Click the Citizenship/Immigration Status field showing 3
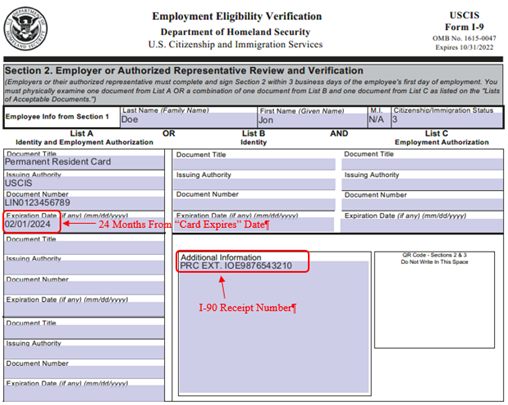The width and height of the screenshot is (508, 405). pyautogui.click(x=447, y=120)
